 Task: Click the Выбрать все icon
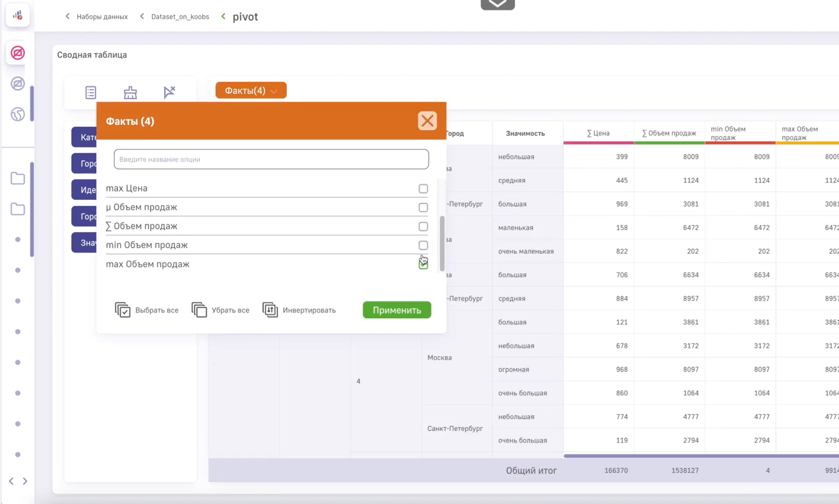pos(122,310)
